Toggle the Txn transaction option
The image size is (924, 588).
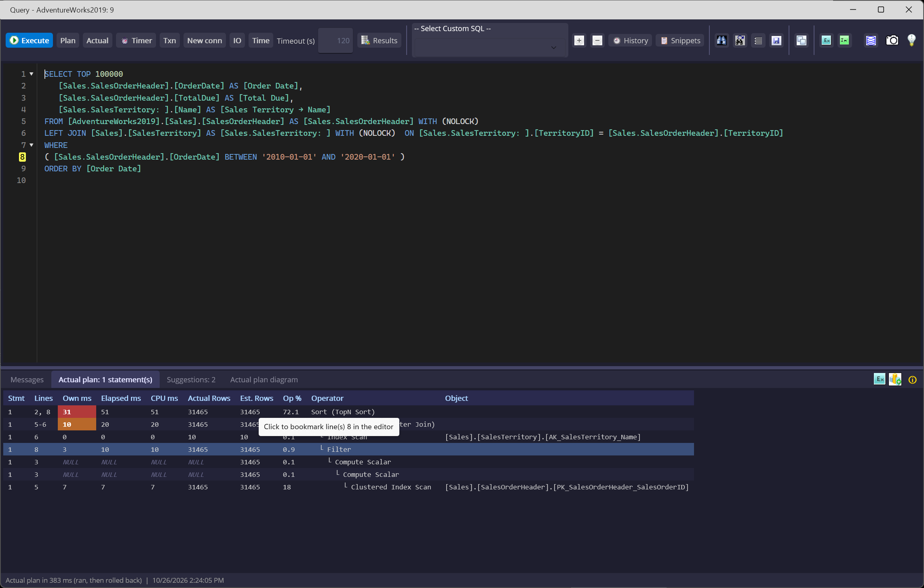(169, 40)
